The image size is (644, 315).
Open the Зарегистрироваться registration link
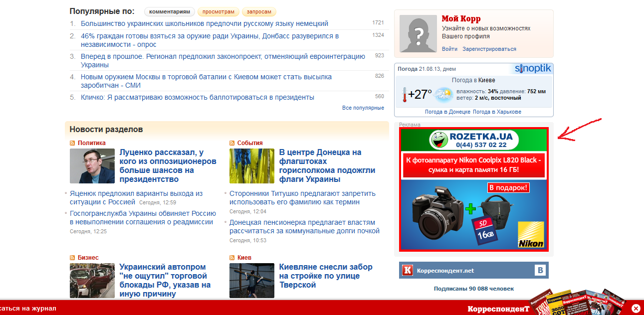point(489,49)
